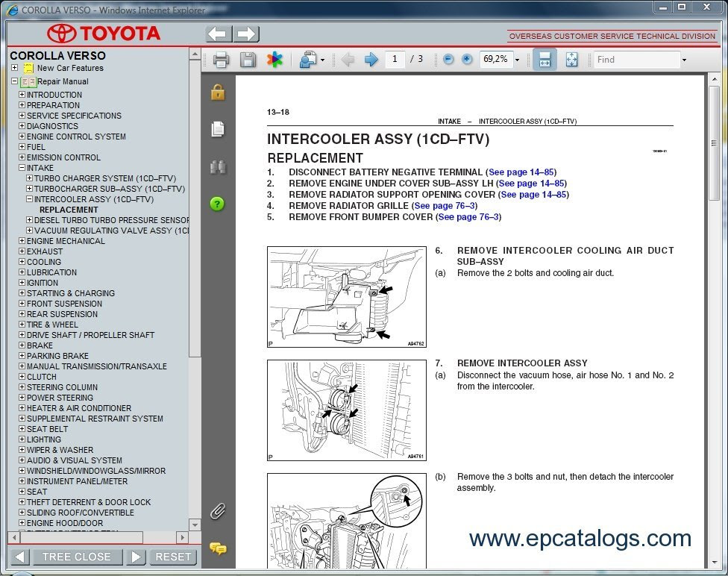Screen dimensions: 728x576
Task: Click the document vertical scrollbar
Action: point(714,143)
